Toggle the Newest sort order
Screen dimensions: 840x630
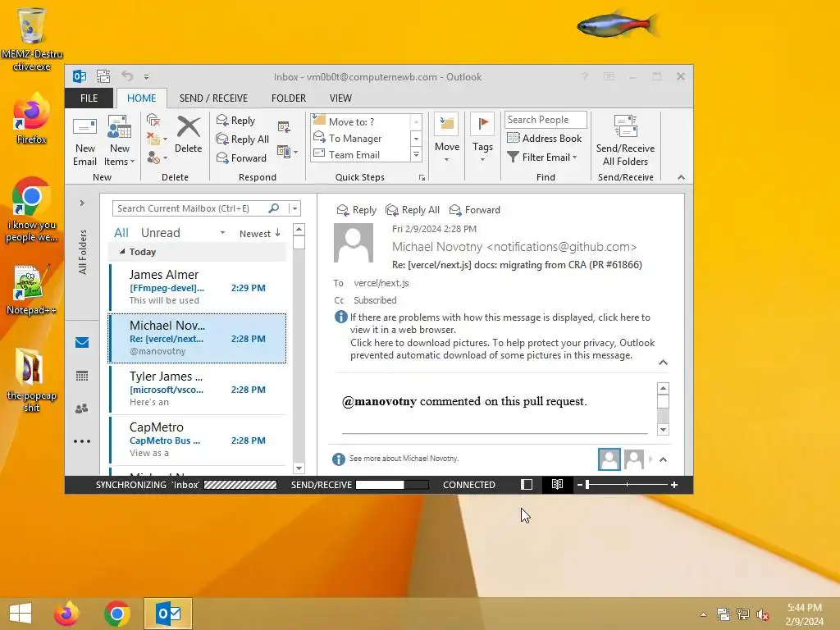pyautogui.click(x=260, y=233)
